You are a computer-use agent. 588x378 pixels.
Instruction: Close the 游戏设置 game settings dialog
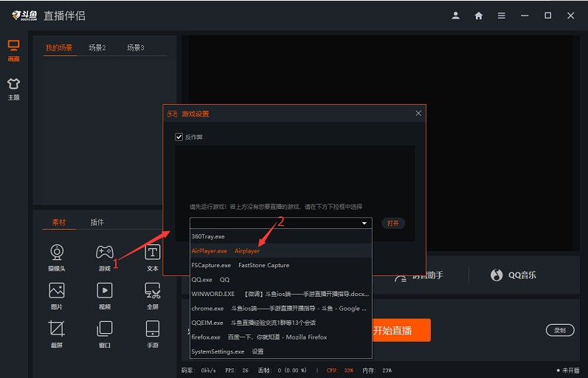[x=418, y=113]
